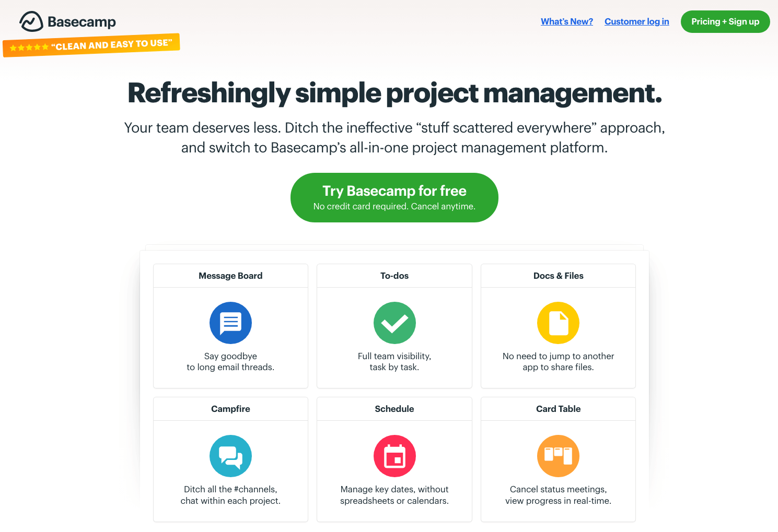Click the Message Board chat icon
778x532 pixels.
pyautogui.click(x=230, y=323)
